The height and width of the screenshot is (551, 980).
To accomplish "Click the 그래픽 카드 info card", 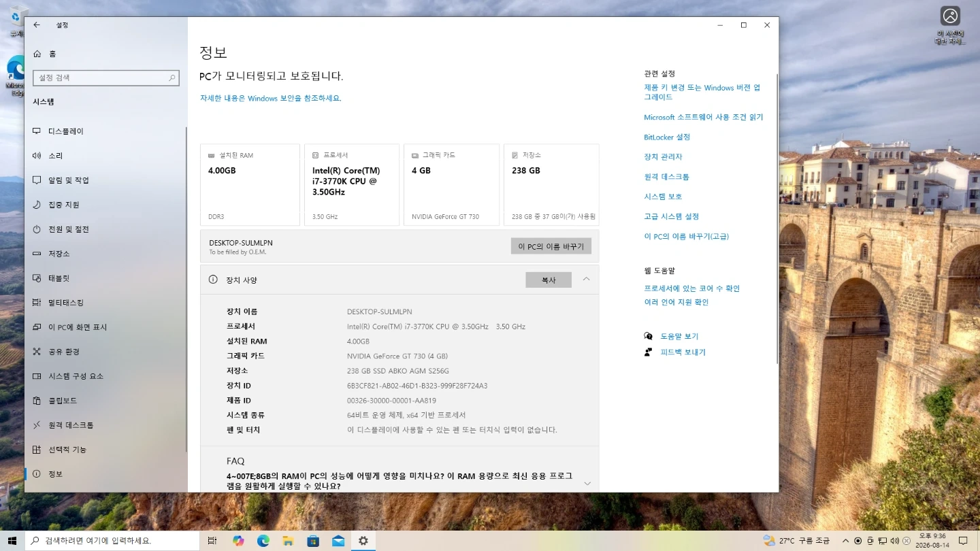I will tap(451, 184).
